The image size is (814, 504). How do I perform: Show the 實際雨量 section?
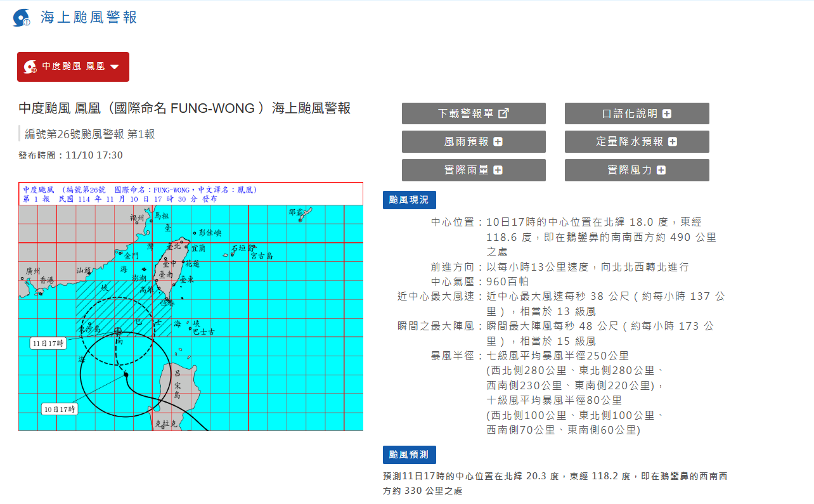click(x=473, y=171)
